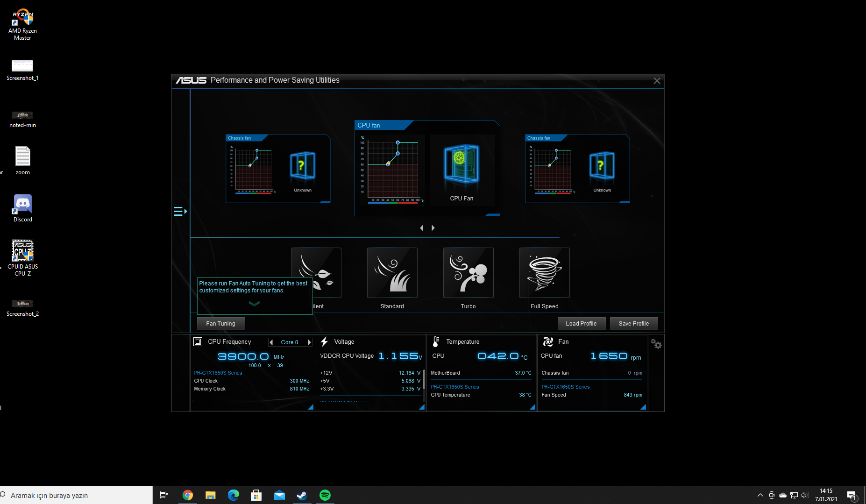
Task: Switch to the next CPU core
Action: point(309,342)
